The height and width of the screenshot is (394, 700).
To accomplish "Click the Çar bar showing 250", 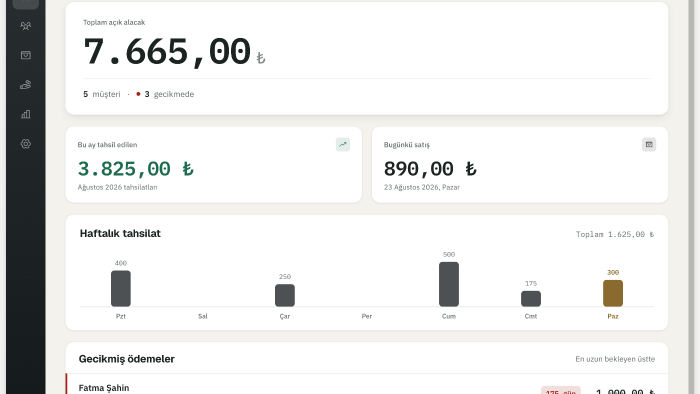I will point(285,295).
